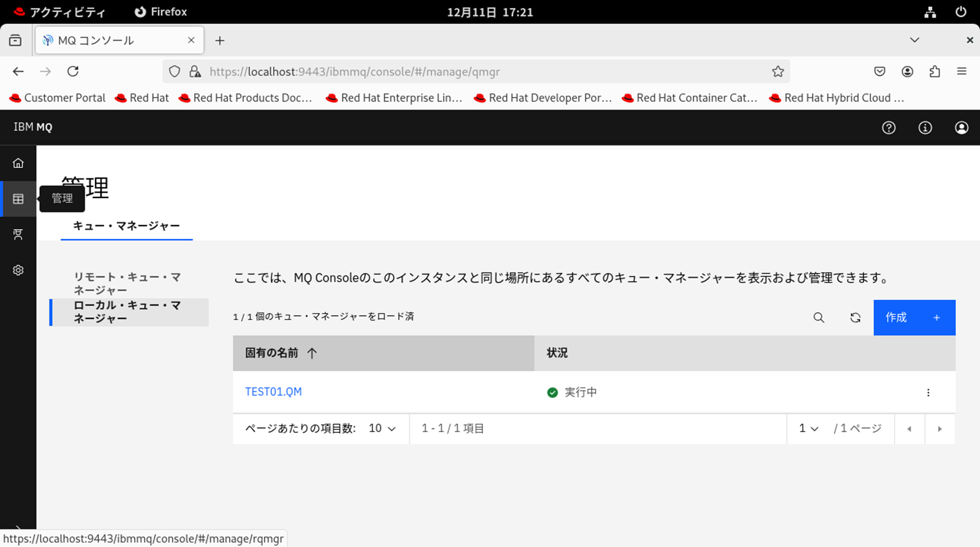
Task: Expand Firefox tab list chevron
Action: (914, 40)
